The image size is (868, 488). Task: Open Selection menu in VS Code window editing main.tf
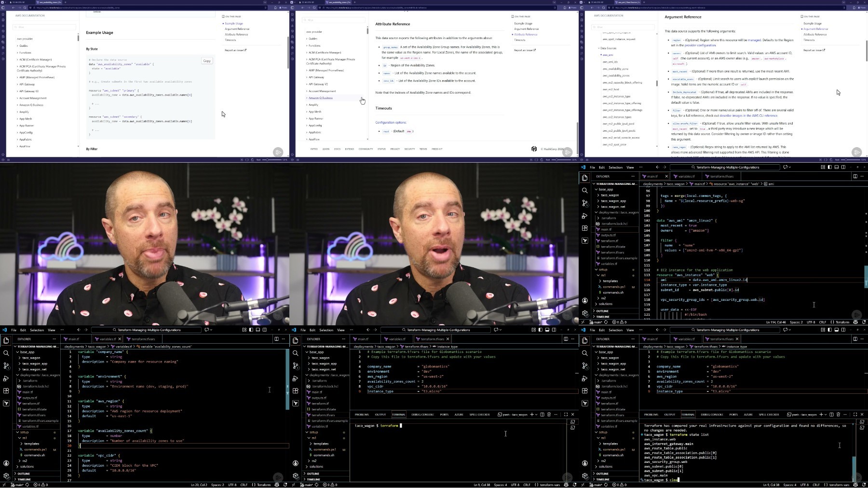pos(615,167)
